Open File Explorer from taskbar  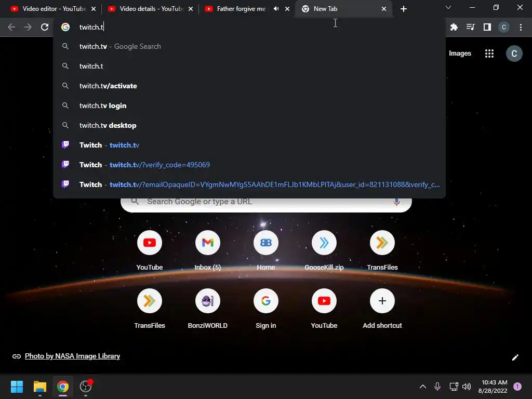39,387
